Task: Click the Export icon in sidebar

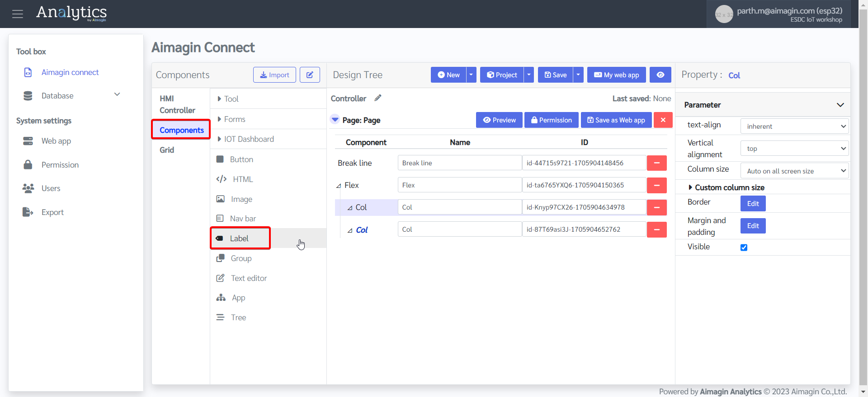Action: (28, 212)
